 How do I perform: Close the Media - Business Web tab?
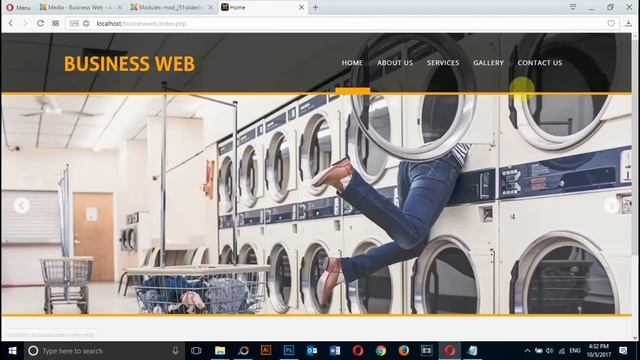pos(120,7)
